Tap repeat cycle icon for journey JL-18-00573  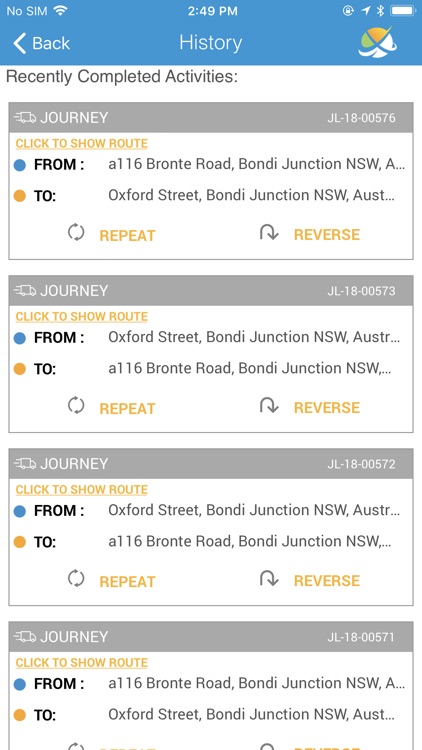tap(76, 406)
